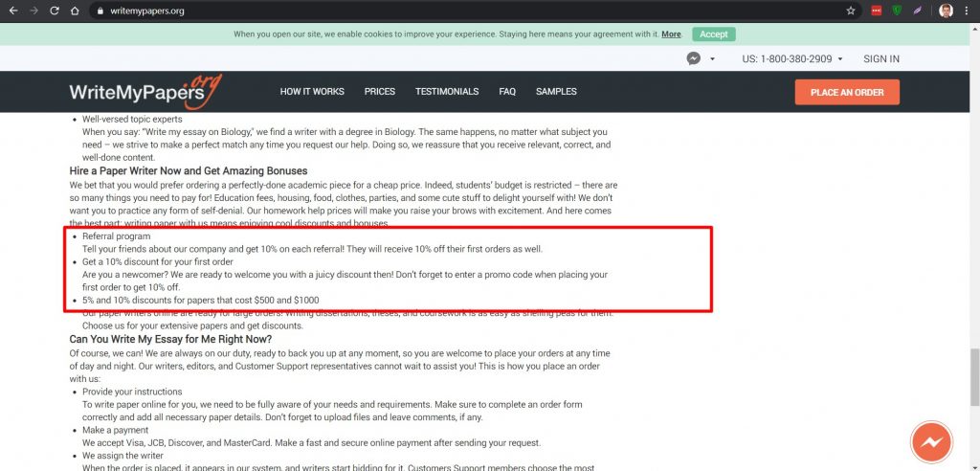
Task: Open the TESTIMONIALS menu item
Action: click(447, 91)
